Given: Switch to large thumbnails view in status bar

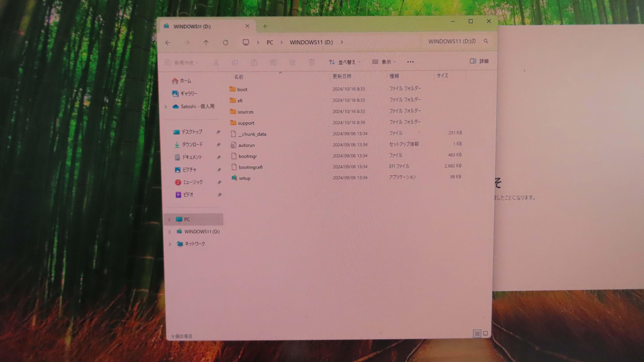Looking at the screenshot, I should 485,334.
